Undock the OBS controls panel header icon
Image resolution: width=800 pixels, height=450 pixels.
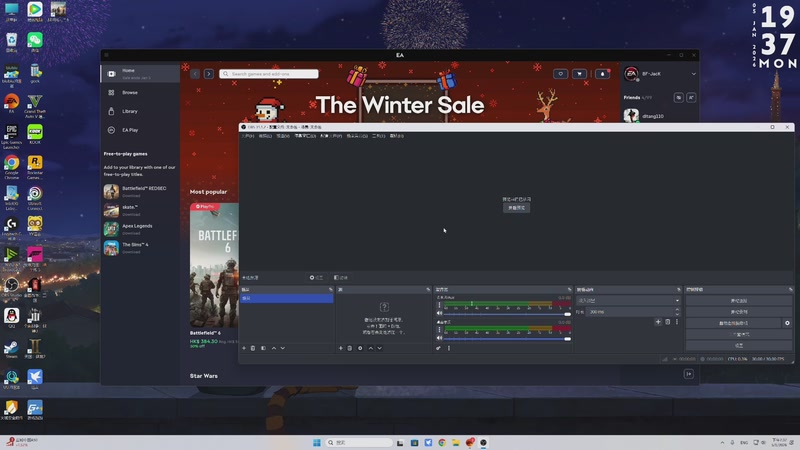(790, 289)
